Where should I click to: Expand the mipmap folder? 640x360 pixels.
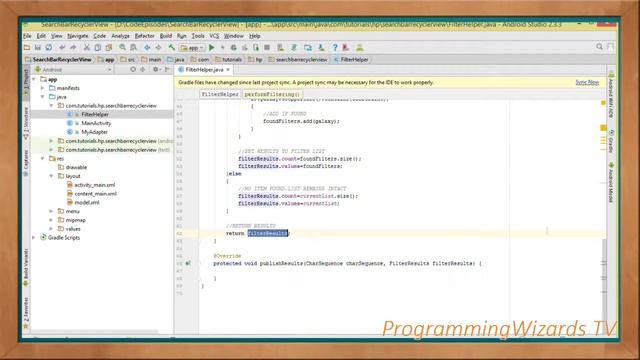tap(51, 220)
